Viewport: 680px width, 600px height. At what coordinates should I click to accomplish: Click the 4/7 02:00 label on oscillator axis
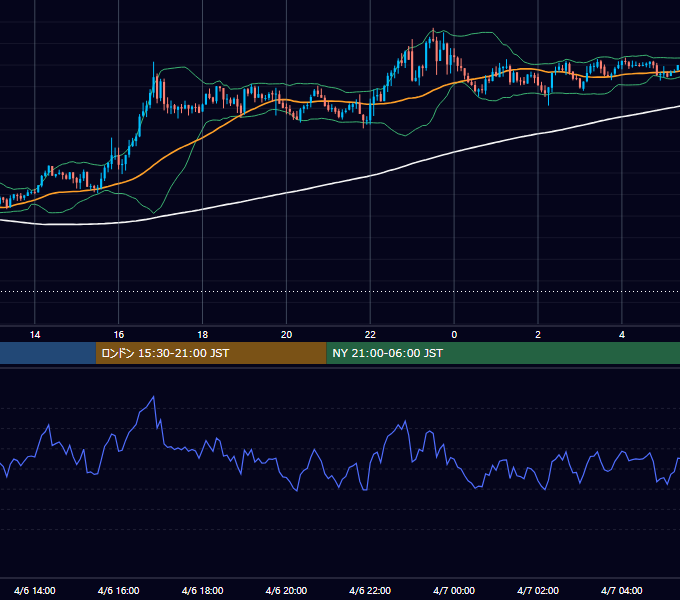[538, 590]
